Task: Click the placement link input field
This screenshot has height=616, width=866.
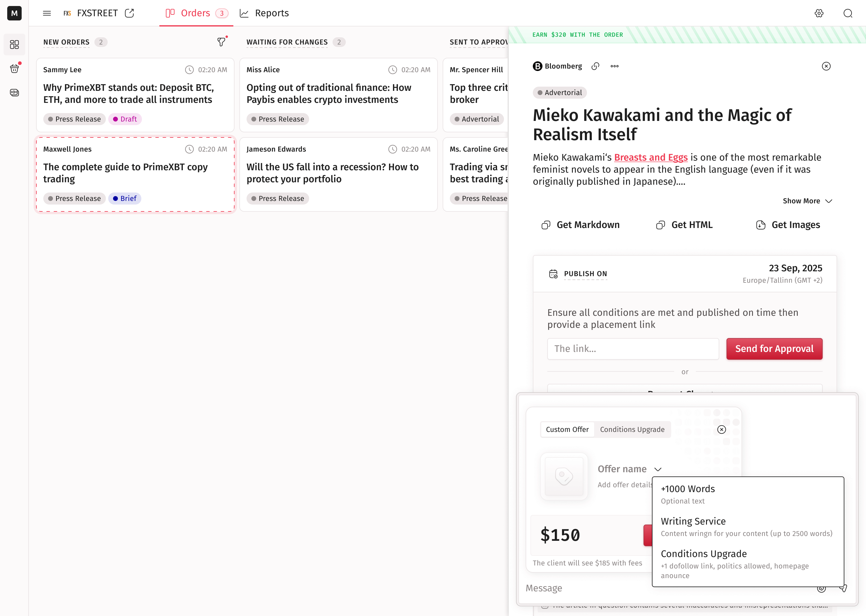Action: pos(633,349)
